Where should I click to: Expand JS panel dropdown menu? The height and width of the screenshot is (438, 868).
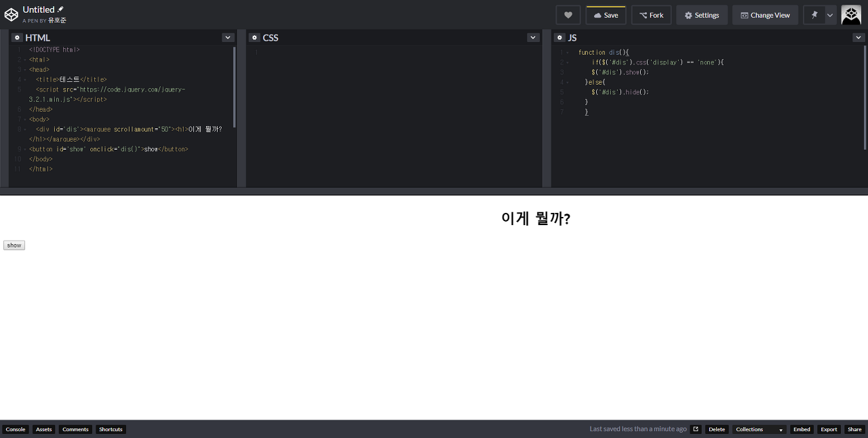(x=859, y=37)
